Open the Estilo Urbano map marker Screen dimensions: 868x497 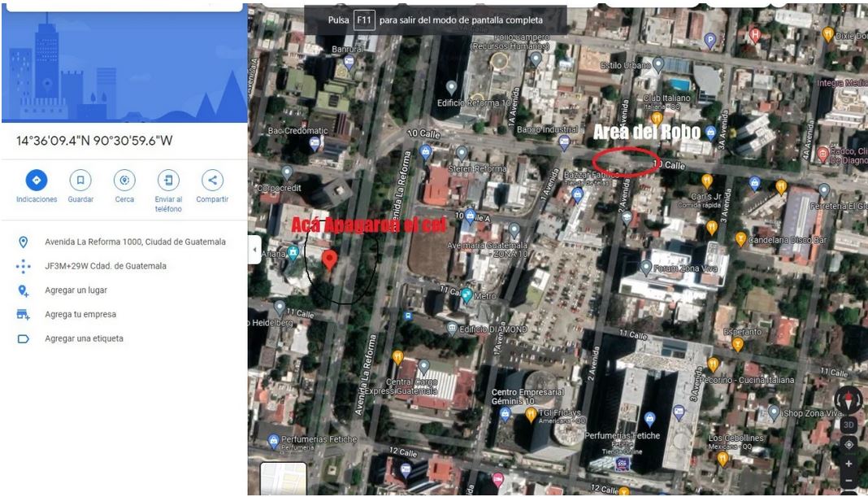pyautogui.click(x=658, y=64)
